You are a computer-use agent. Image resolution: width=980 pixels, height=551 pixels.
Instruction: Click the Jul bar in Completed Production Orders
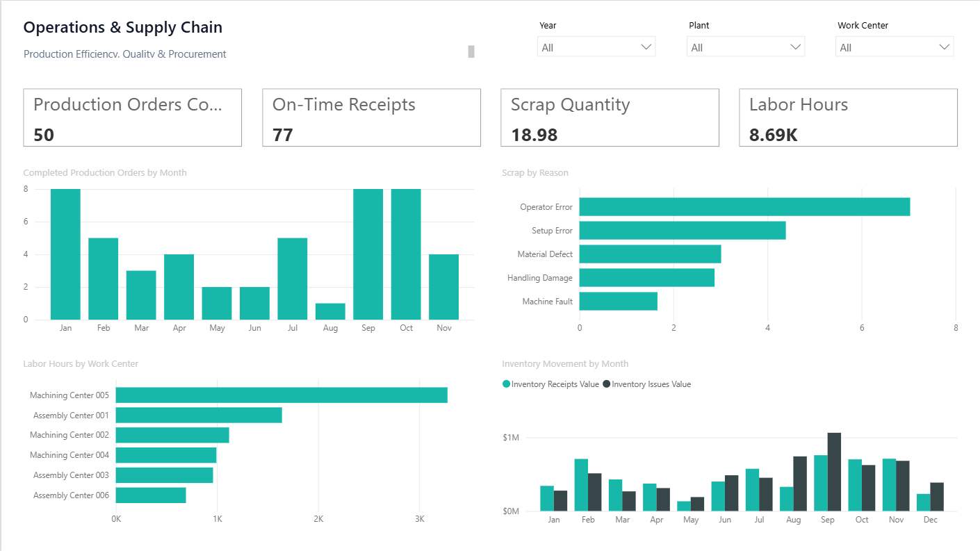[293, 279]
